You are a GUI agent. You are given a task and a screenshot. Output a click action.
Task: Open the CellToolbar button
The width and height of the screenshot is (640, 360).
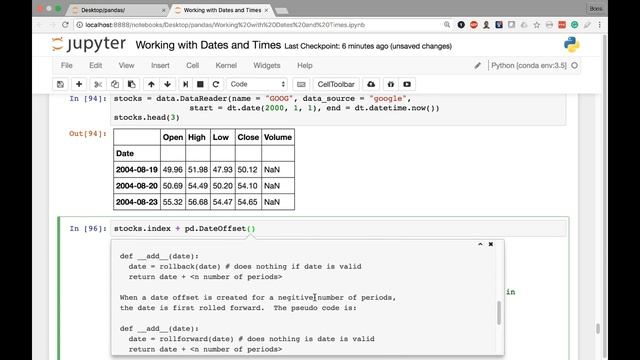[x=336, y=84]
